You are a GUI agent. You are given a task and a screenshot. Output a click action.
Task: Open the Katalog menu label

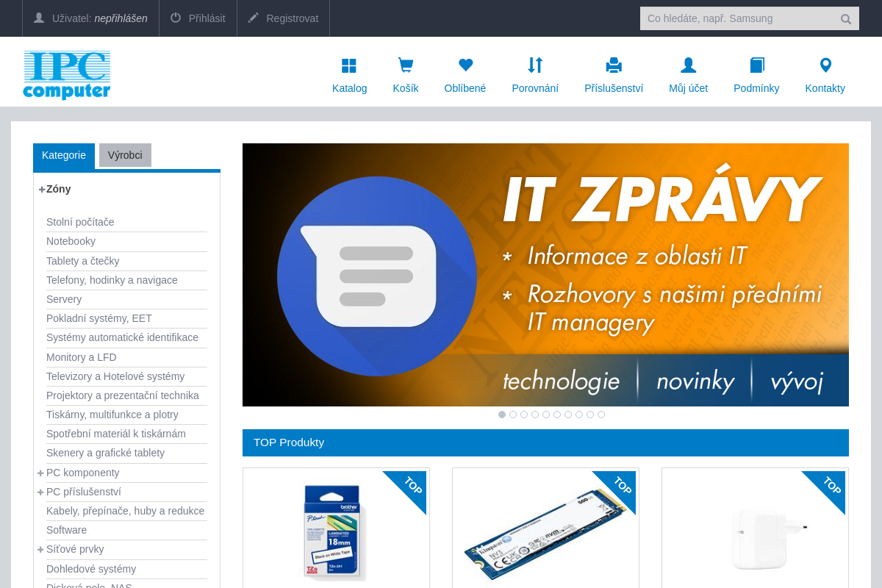pyautogui.click(x=350, y=88)
